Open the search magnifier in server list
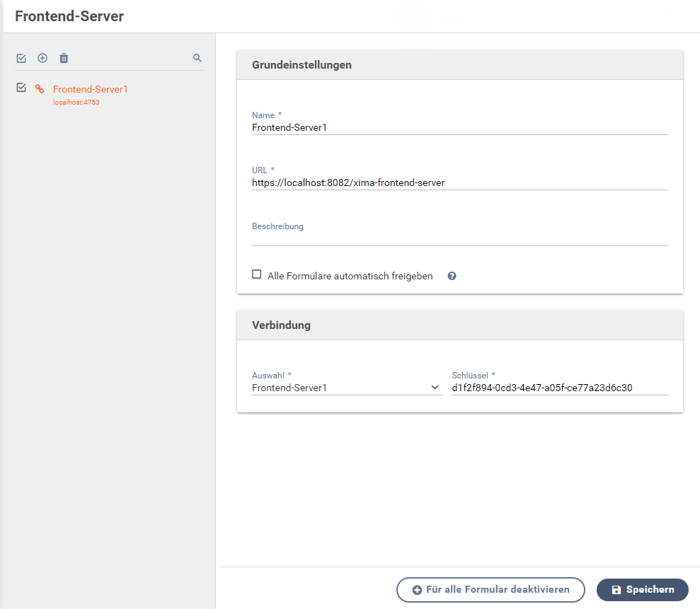This screenshot has width=700, height=609. [197, 57]
